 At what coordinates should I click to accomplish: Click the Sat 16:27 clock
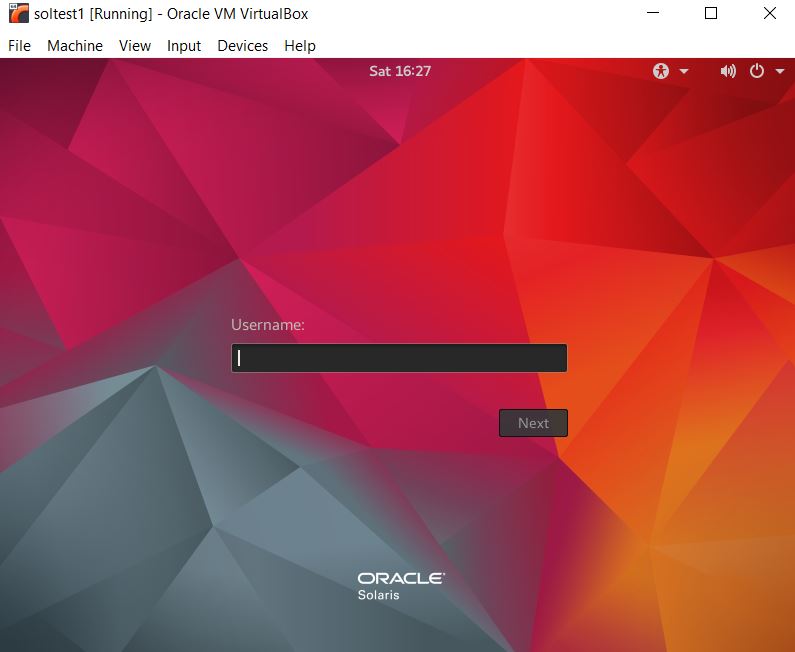click(x=400, y=71)
